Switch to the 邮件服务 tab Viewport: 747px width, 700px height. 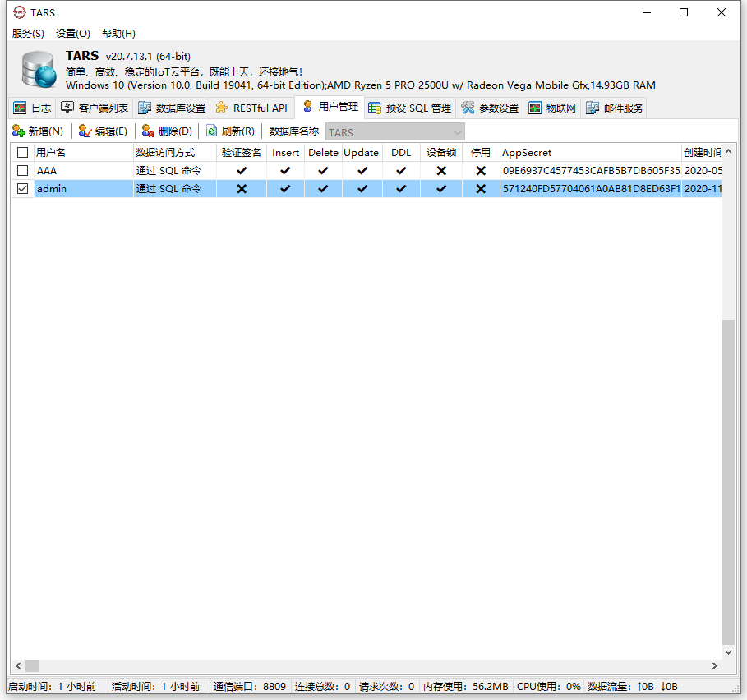(x=615, y=108)
